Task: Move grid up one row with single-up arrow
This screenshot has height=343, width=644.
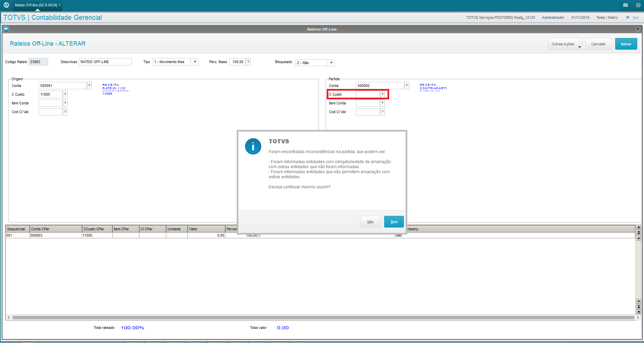Action: tap(639, 238)
